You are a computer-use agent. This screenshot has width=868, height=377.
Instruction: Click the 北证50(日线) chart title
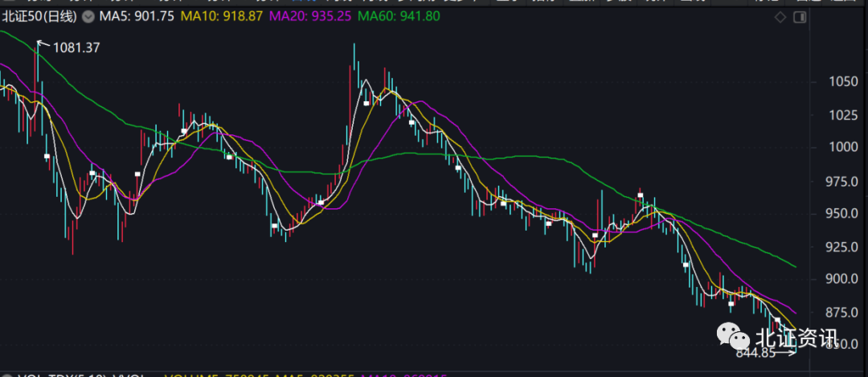[x=41, y=16]
